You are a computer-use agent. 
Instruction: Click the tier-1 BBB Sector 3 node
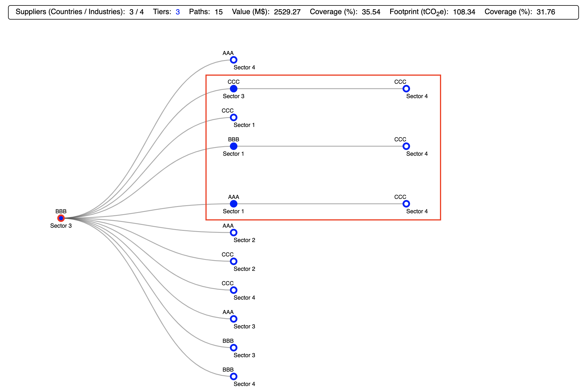click(234, 348)
